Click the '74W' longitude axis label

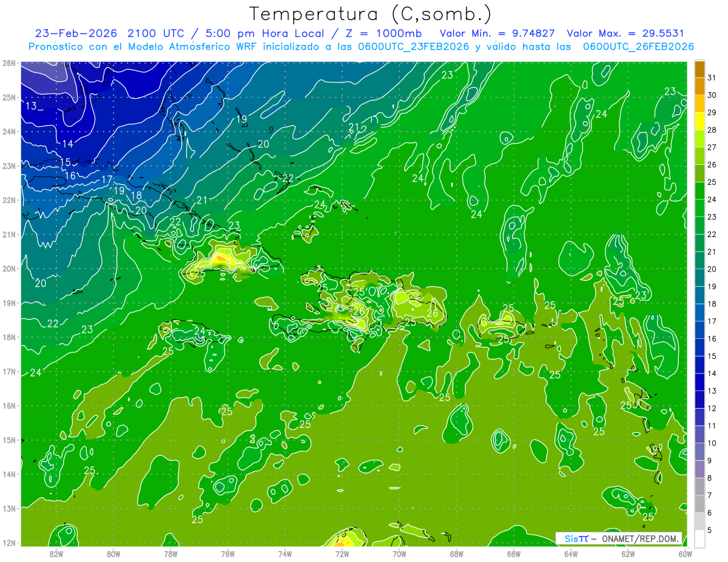(285, 554)
